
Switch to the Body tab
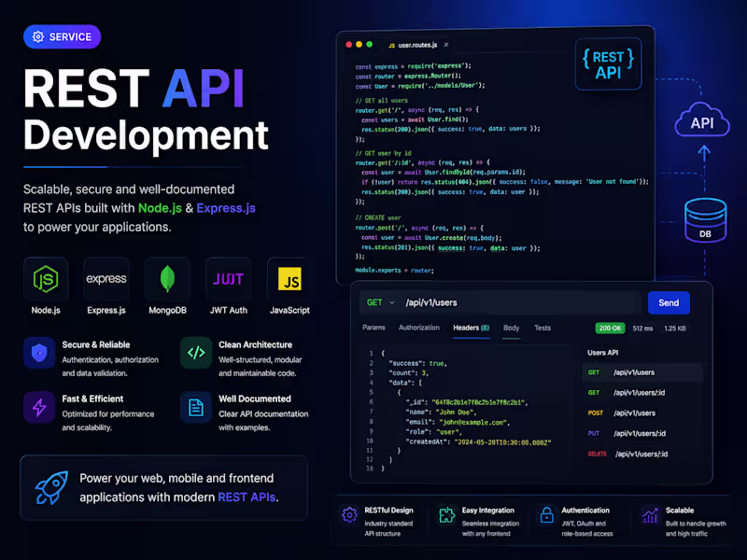point(511,328)
